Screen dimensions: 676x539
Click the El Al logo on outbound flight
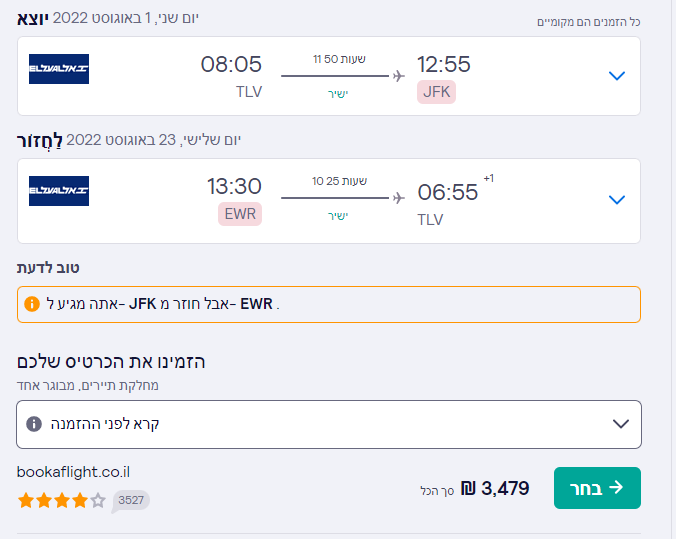click(59, 69)
